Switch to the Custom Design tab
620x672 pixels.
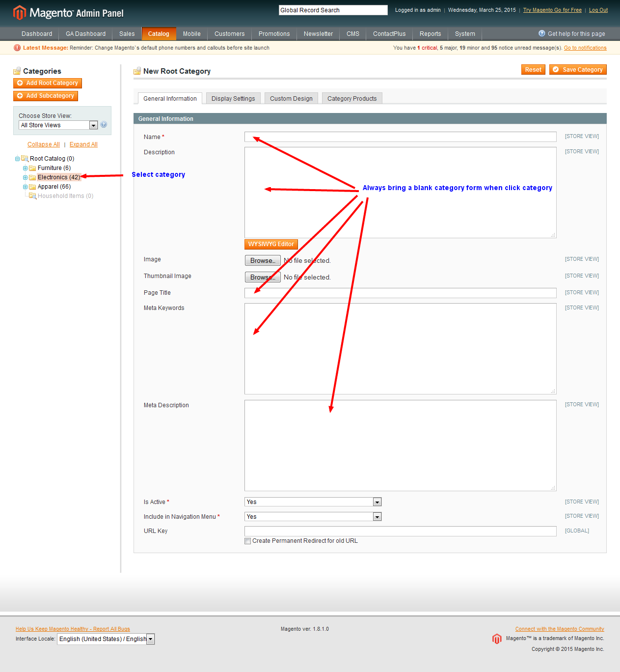[291, 99]
